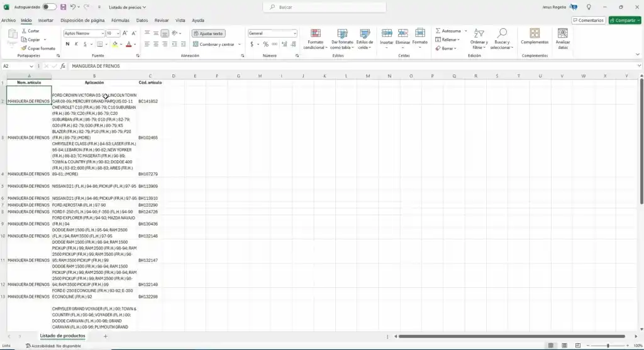Image resolution: width=644 pixels, height=350 pixels.
Task: Switch to Normal view in status bar
Action: coord(551,346)
